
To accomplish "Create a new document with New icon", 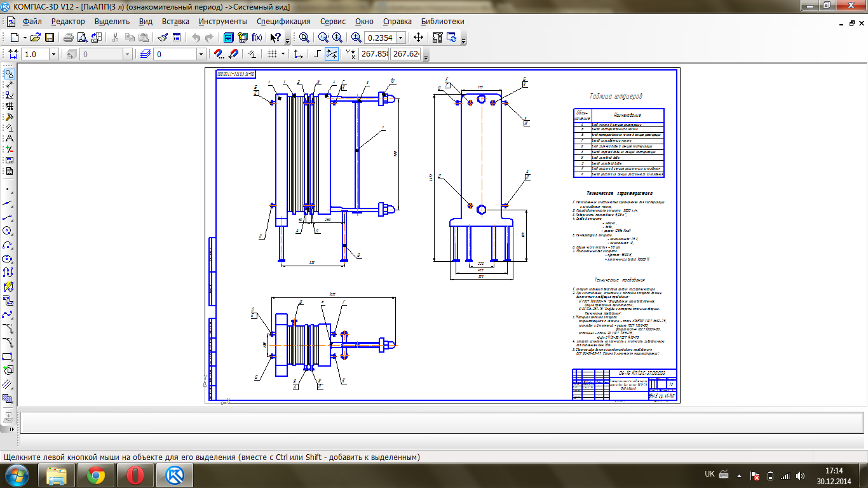I will coord(15,37).
